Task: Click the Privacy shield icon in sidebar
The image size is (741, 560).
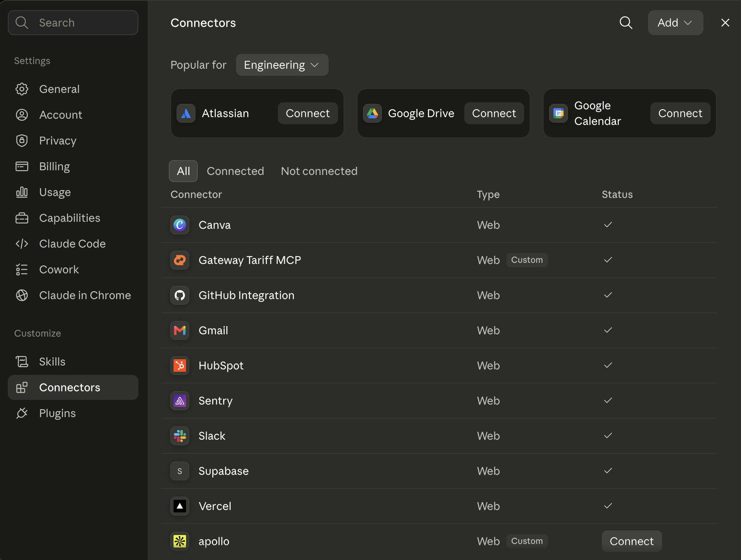Action: pos(22,141)
